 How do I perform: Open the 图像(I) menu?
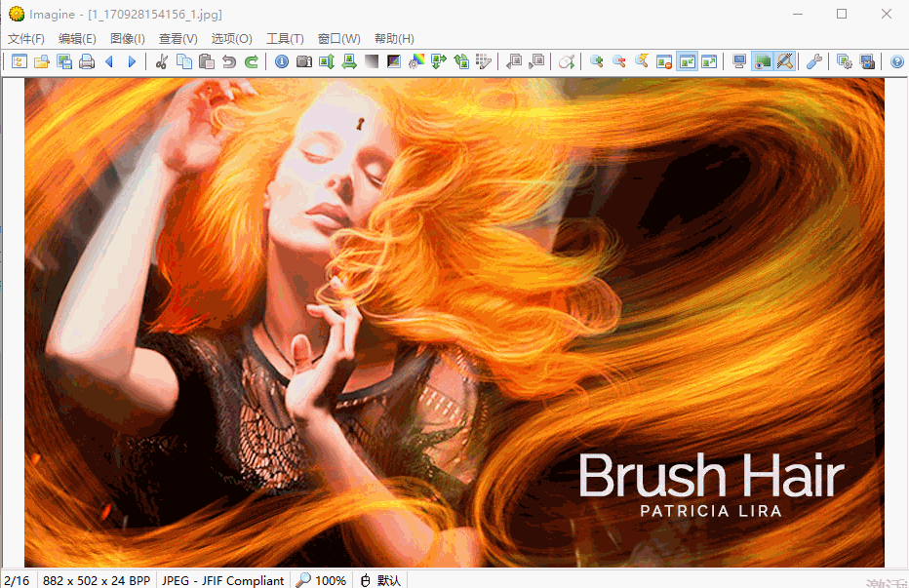tap(128, 39)
